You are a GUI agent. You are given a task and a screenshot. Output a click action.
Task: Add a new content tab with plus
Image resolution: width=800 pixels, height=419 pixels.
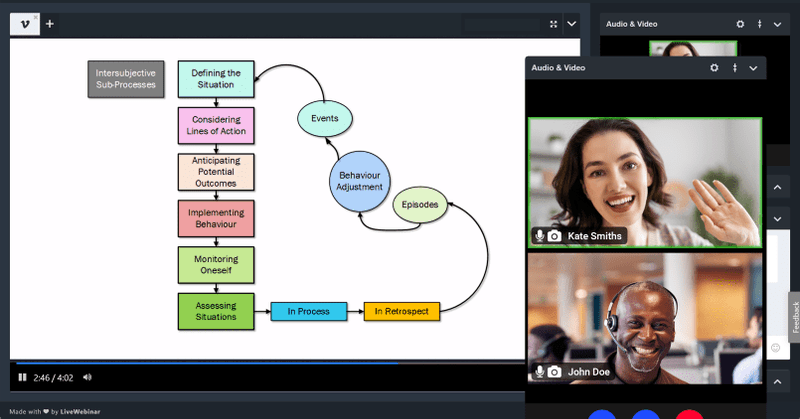point(49,24)
